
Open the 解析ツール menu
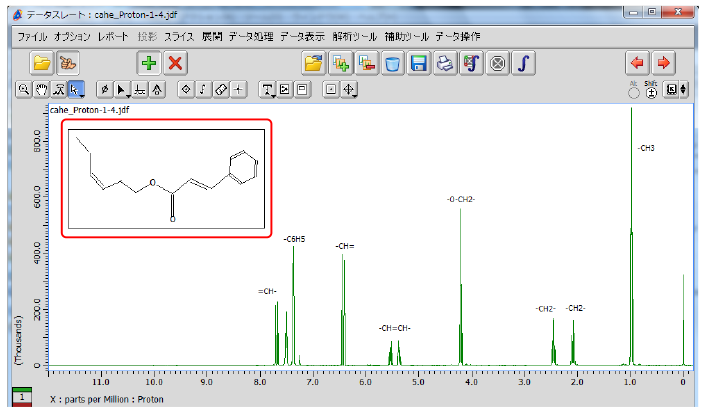pos(355,36)
